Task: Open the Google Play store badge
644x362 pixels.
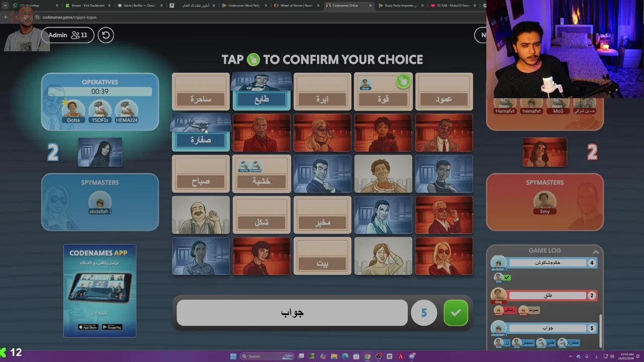Action: point(112,327)
